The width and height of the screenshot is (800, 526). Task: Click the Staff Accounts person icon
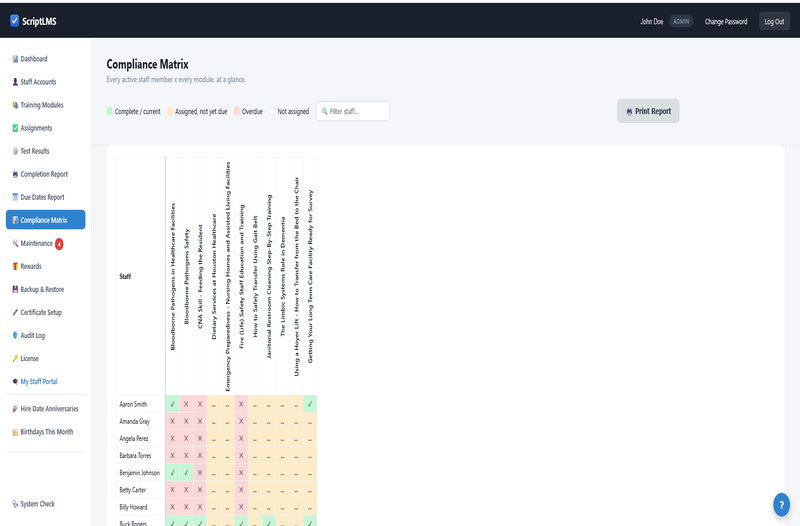click(15, 82)
